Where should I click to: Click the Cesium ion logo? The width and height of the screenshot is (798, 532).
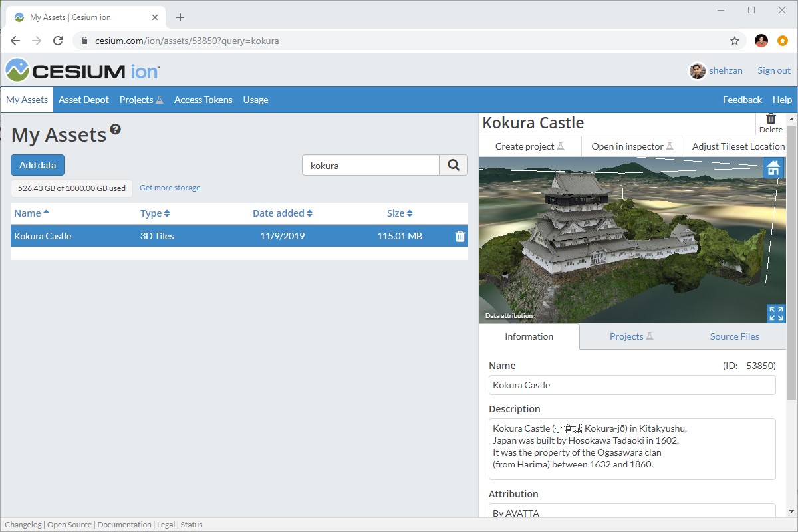[x=82, y=70]
